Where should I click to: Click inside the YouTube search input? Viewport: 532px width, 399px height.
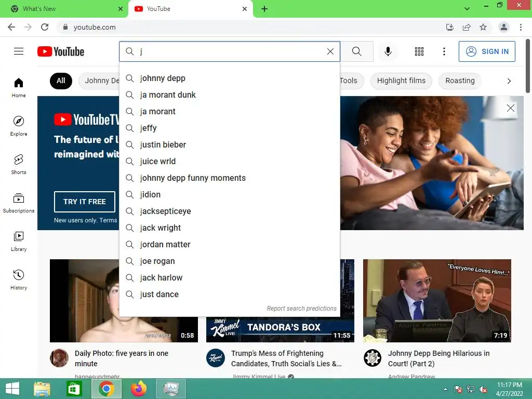[x=231, y=51]
